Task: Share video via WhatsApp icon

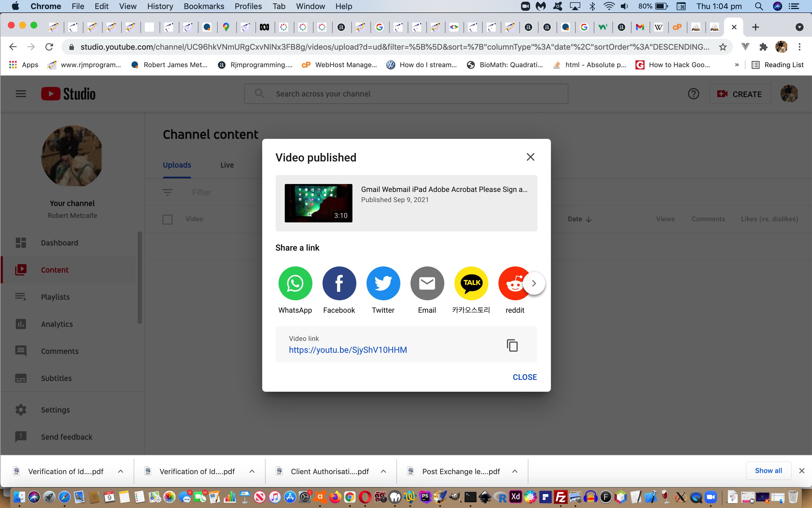Action: point(295,283)
